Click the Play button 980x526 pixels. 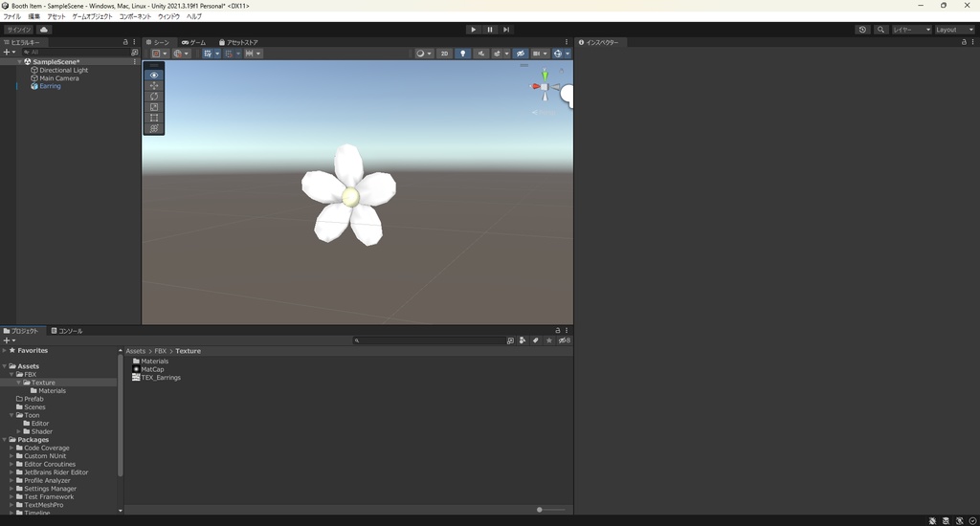(473, 30)
